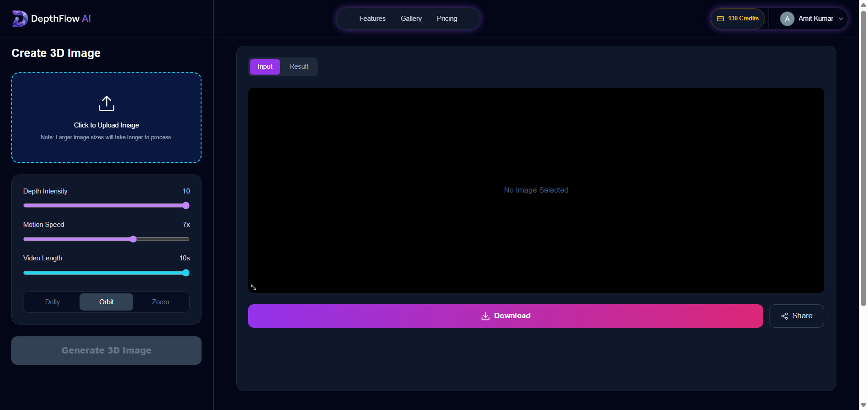
Task: Select the Dolly camera mode
Action: coord(52,302)
